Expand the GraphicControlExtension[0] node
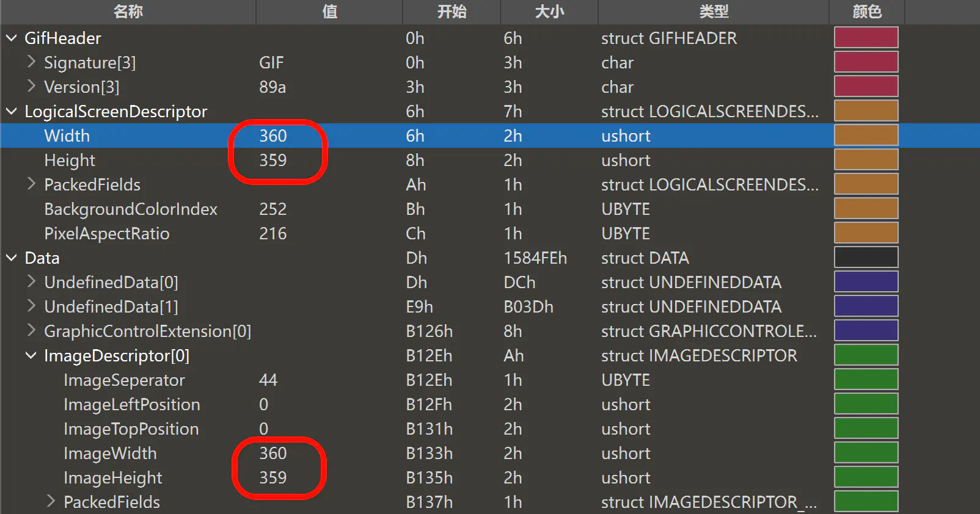The image size is (980, 514). coord(31,331)
